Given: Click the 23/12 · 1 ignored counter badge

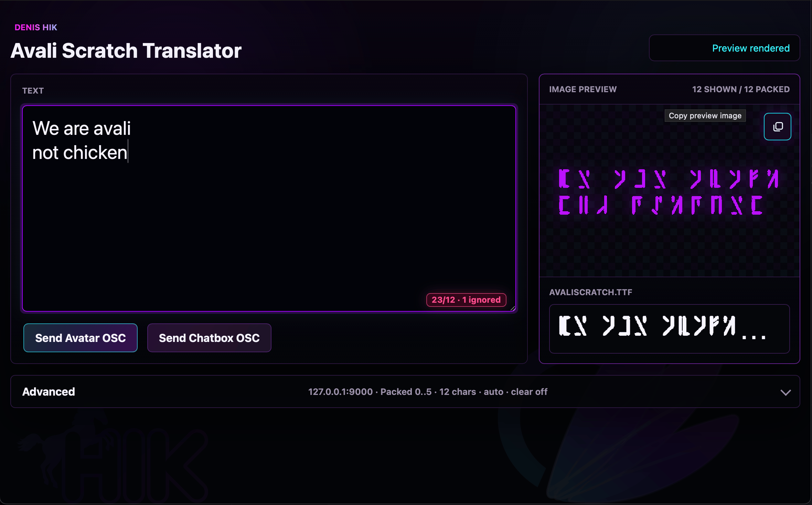Looking at the screenshot, I should click(x=466, y=300).
